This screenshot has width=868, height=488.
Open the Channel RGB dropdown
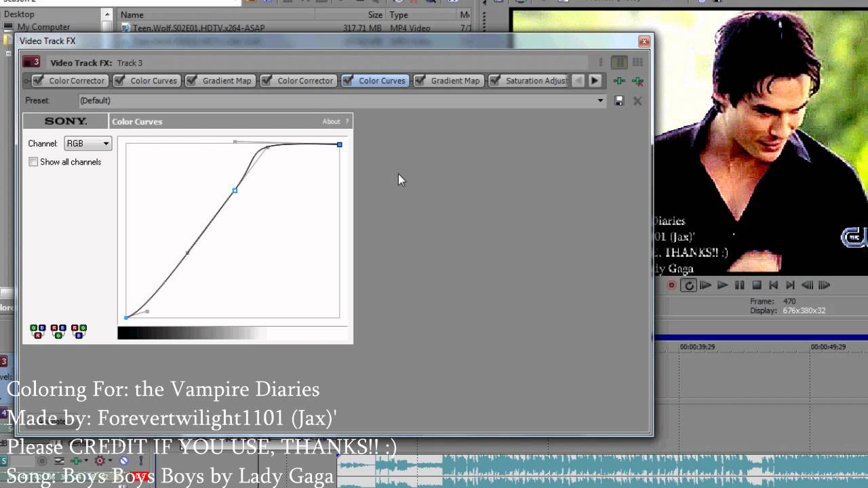pos(87,144)
